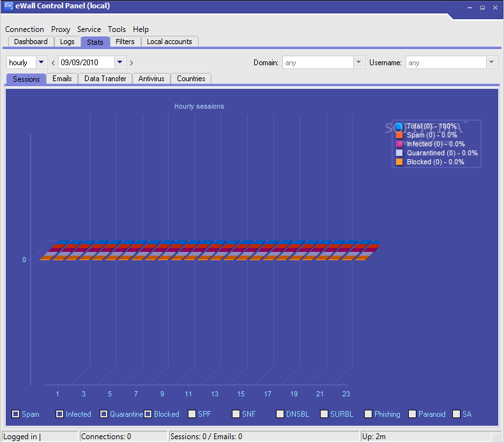The width and height of the screenshot is (504, 443).
Task: Click the Up: 2m status entry
Action: coord(426,436)
